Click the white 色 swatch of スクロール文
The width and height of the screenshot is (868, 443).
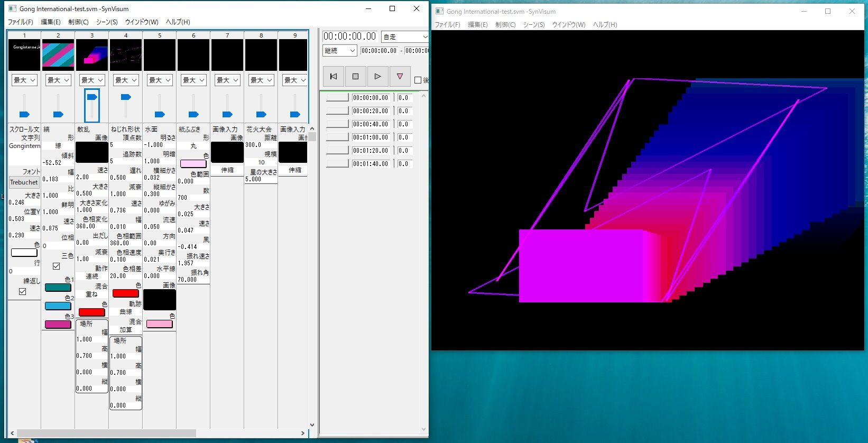click(x=24, y=253)
